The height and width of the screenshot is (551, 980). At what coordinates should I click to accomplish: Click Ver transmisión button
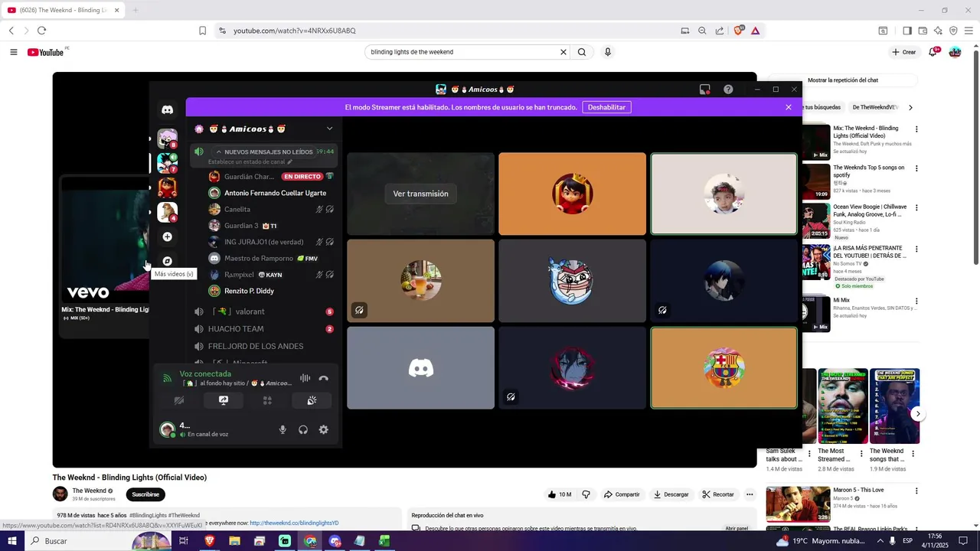(420, 194)
